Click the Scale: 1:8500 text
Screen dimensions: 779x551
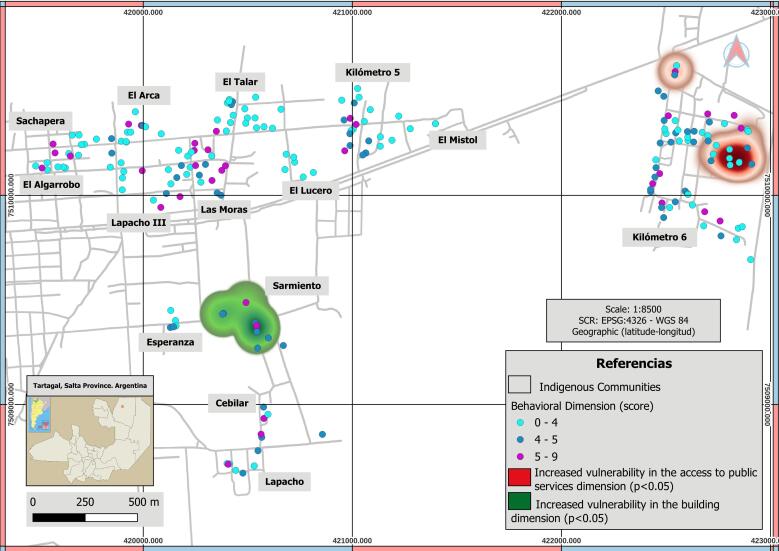point(633,309)
